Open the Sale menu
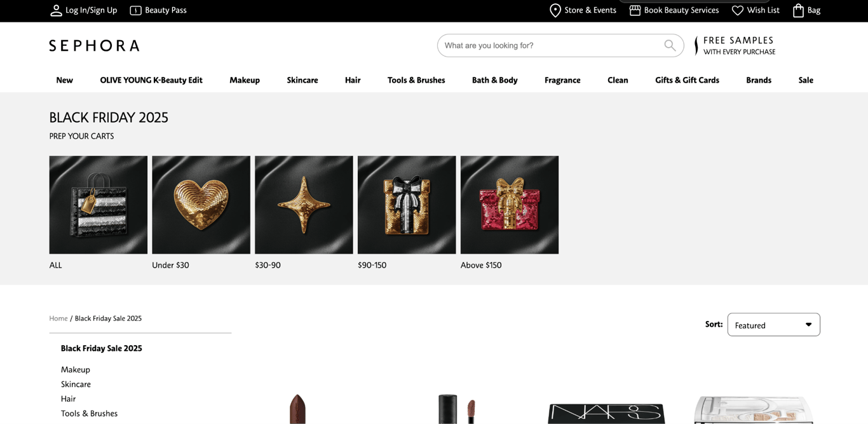The image size is (868, 424). (x=806, y=80)
